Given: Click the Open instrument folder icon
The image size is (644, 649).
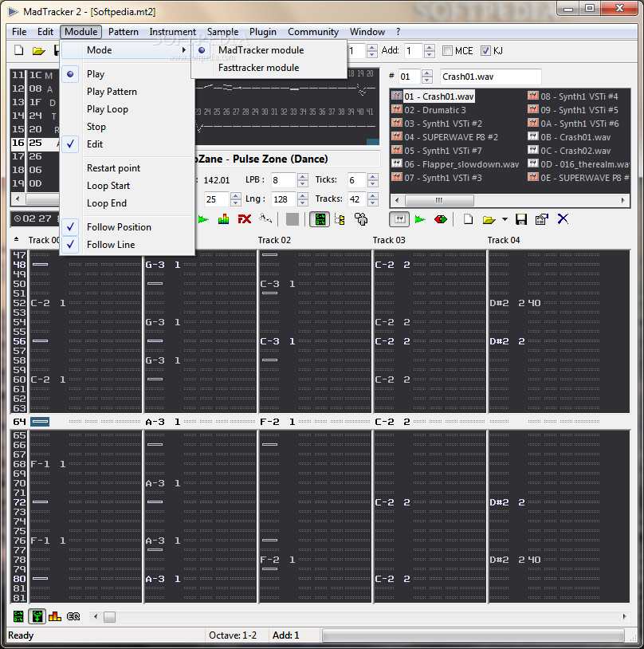Looking at the screenshot, I should pos(489,219).
